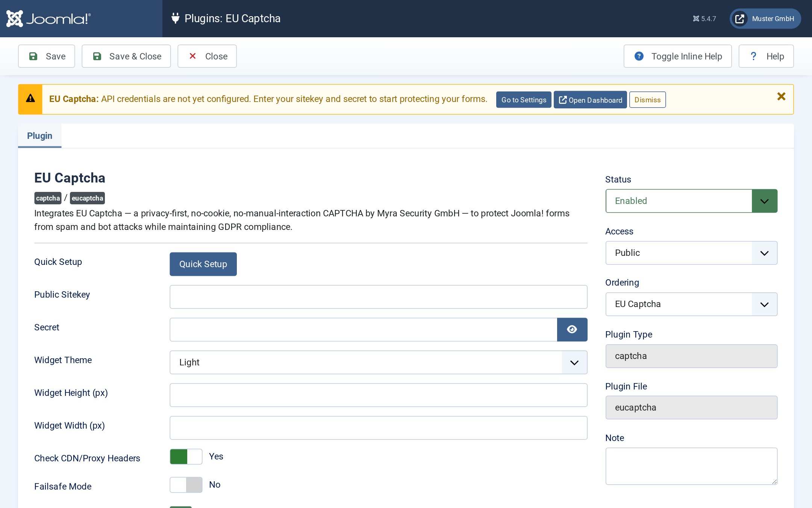The width and height of the screenshot is (812, 508).
Task: Click Go to Settings in the alert
Action: [524, 100]
